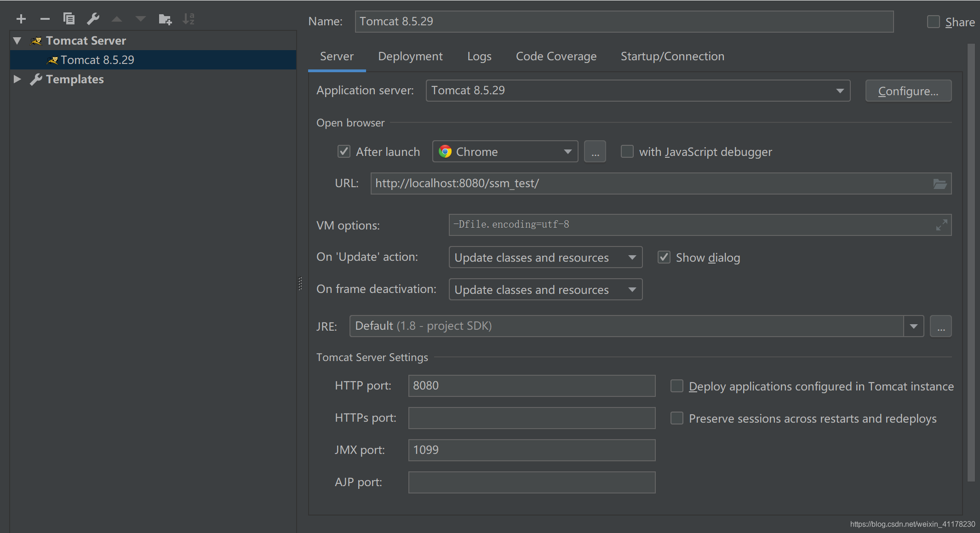Screen dimensions: 980x533
Task: Expand the VM options field editor
Action: click(x=941, y=225)
